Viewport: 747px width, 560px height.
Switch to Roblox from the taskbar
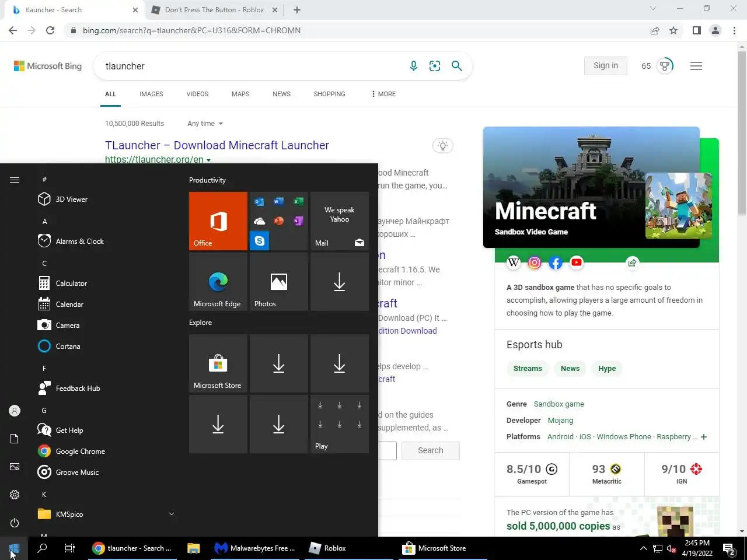349,548
